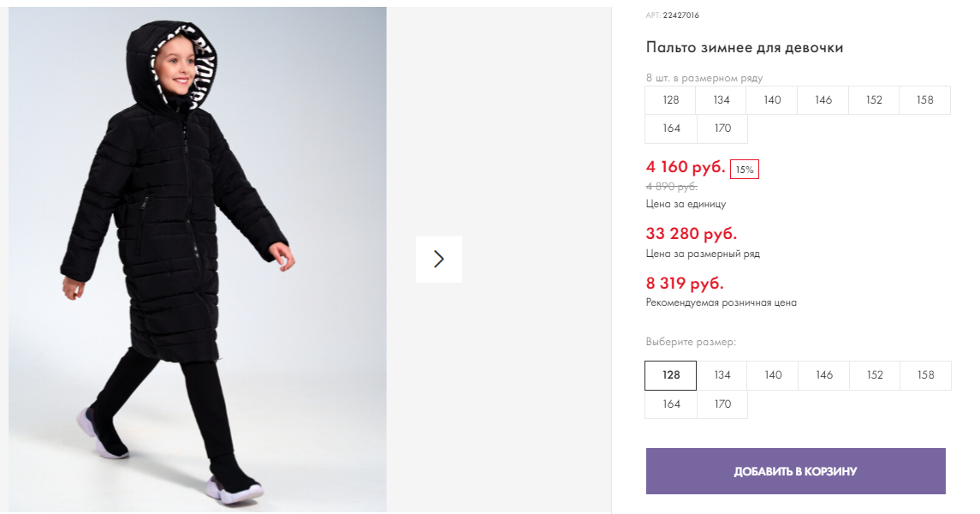Choose size 170 under 'Выберите размер'
The width and height of the screenshot is (980, 514).
point(722,404)
